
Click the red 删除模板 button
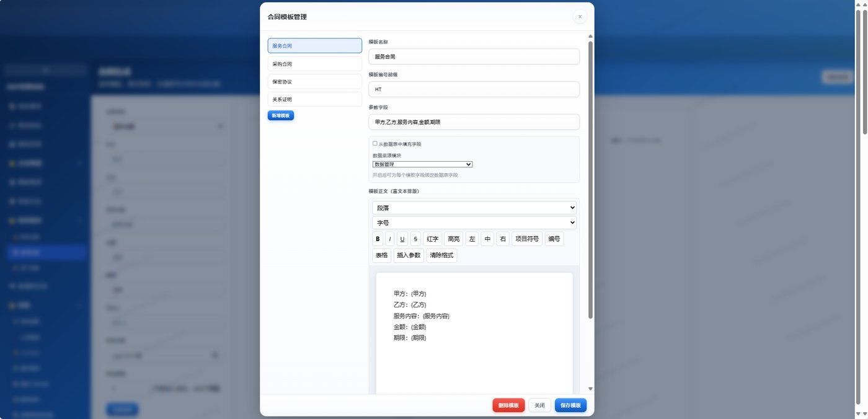point(508,405)
